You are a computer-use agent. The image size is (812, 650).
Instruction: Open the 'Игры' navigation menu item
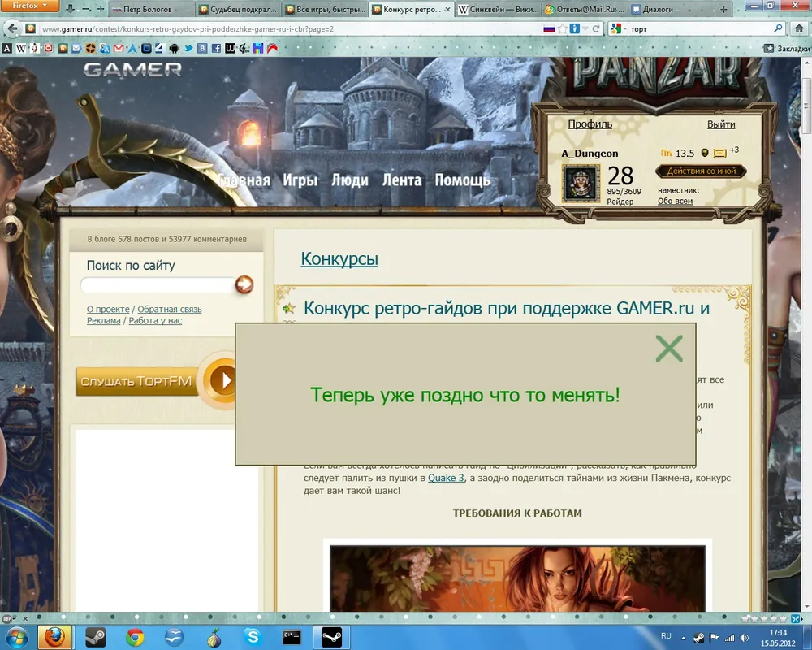(x=300, y=180)
